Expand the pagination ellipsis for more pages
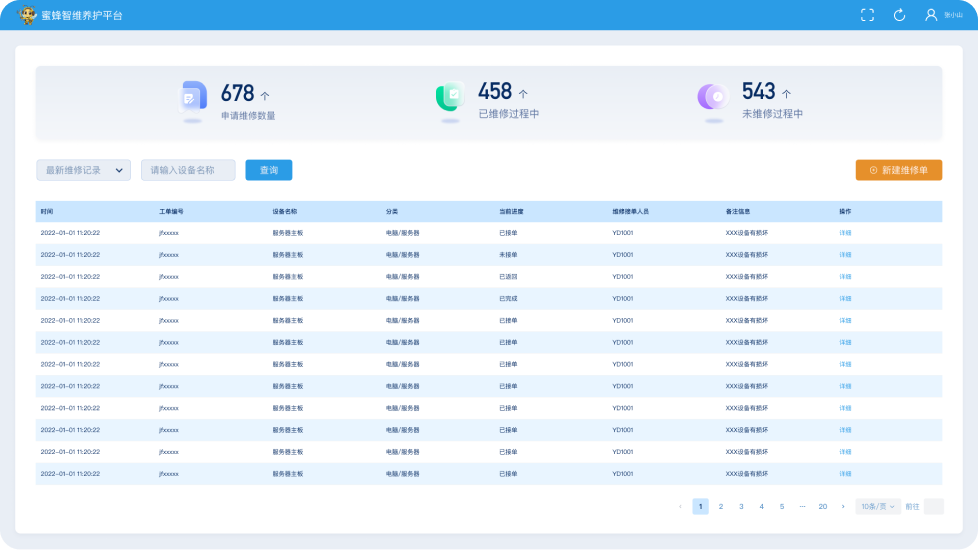The height and width of the screenshot is (550, 978). (x=802, y=507)
